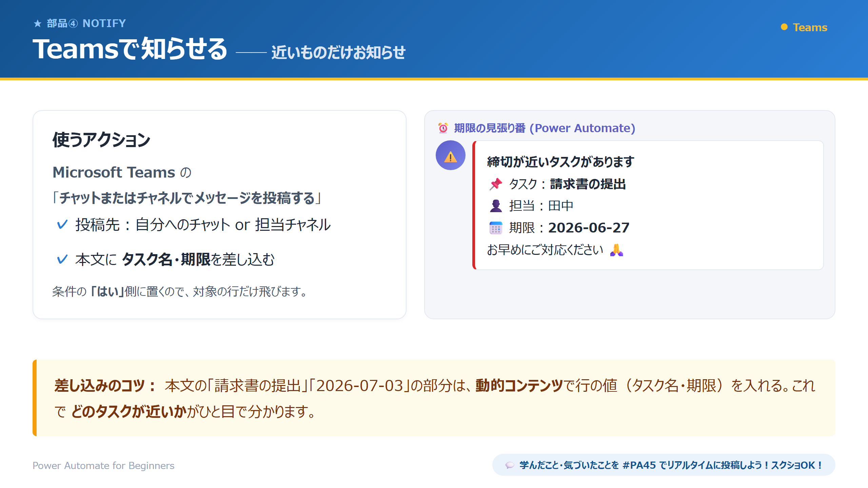Click the date 2026-07-03 in the tip box

point(360,386)
